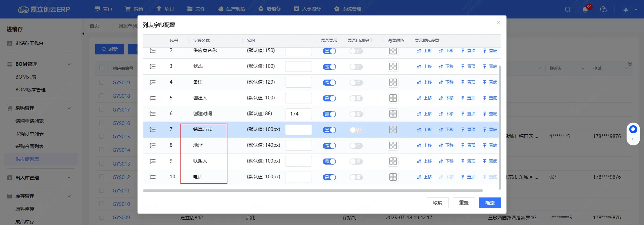Enable auto wrap for 联系人 row

pos(356,162)
